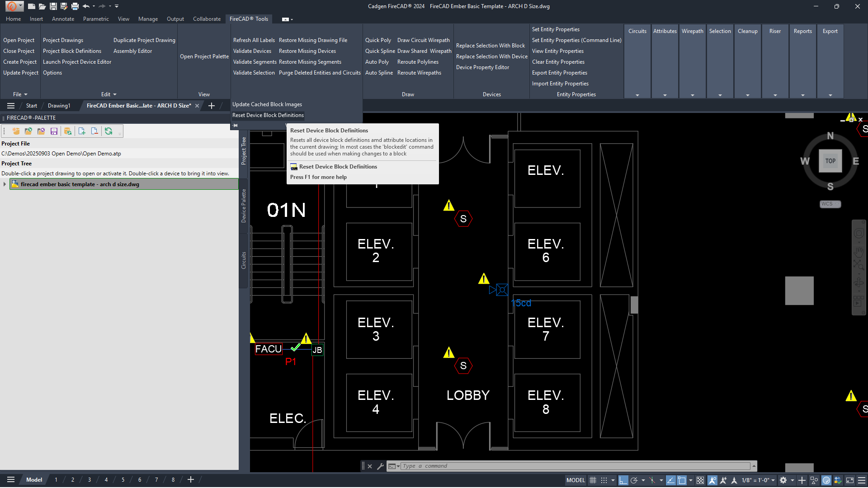Open the File panel dropdown
Viewport: 868px width, 488px height.
click(x=20, y=94)
